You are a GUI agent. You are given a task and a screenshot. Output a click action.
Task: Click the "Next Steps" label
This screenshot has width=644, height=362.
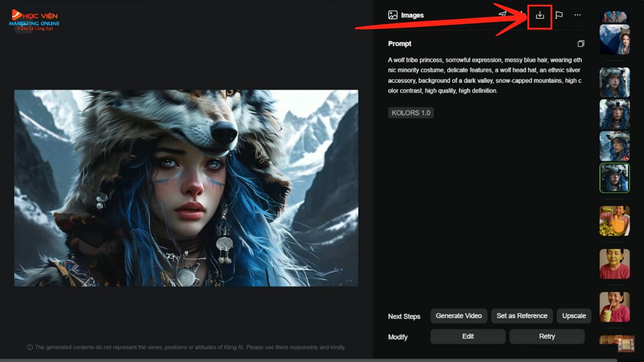(x=404, y=316)
